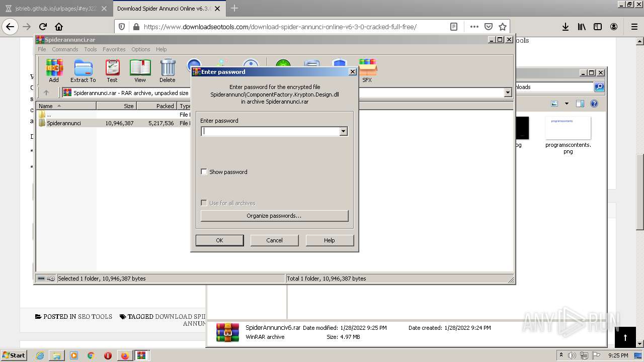
Task: Open the Commands menu in WinRAR
Action: tap(65, 49)
